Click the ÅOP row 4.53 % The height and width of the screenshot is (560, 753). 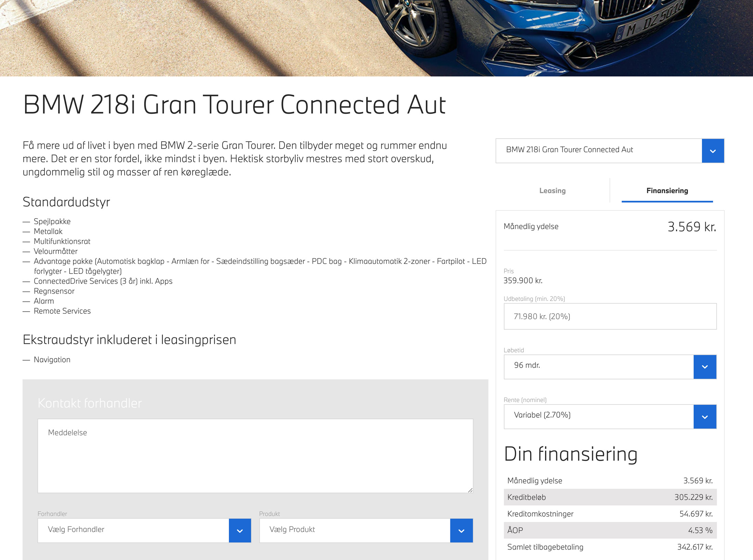[x=610, y=530]
